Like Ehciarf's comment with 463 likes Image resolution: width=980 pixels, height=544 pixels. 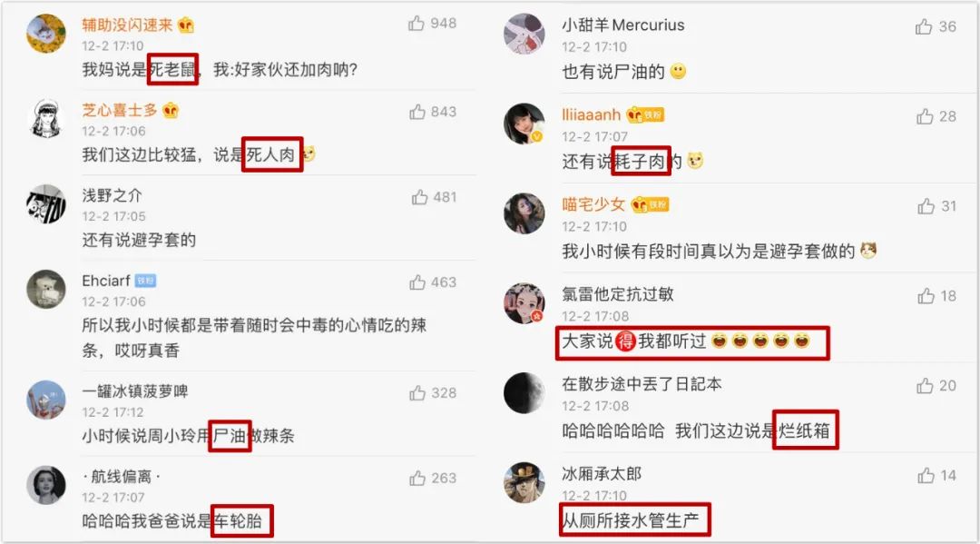click(x=417, y=282)
